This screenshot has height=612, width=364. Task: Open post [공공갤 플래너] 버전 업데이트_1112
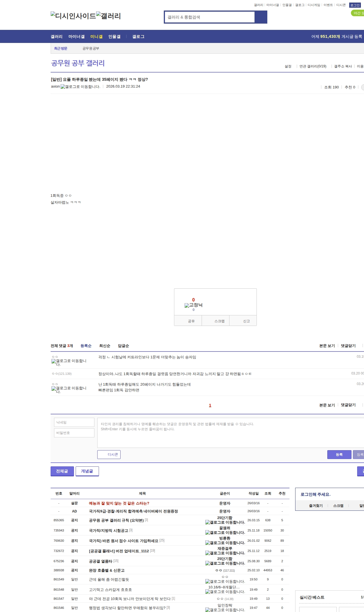[x=119, y=551]
